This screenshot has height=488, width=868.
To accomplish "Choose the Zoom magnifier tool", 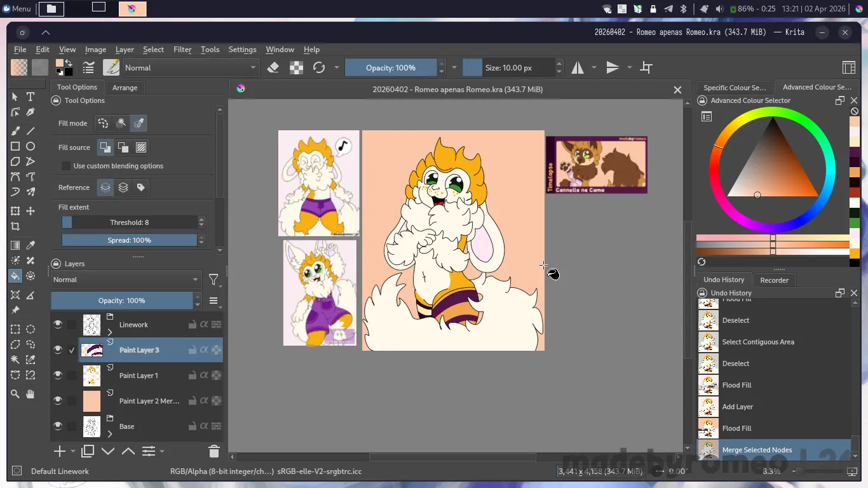I will [15, 394].
